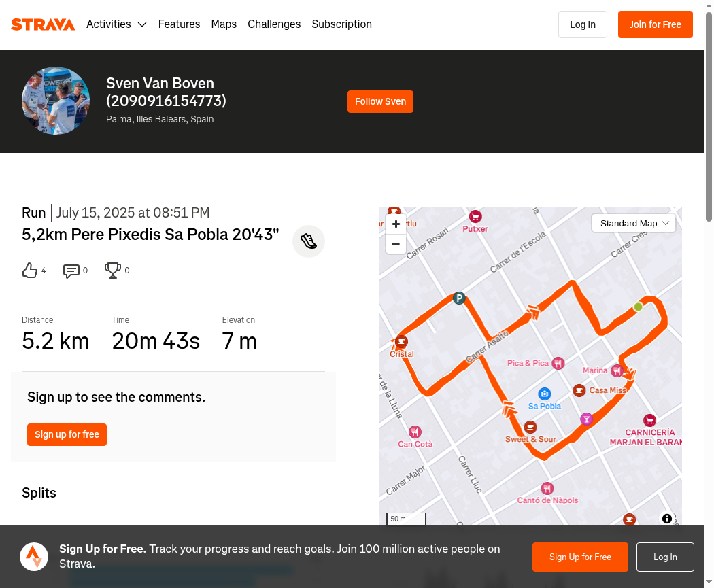Click the running shoe icon

[309, 241]
